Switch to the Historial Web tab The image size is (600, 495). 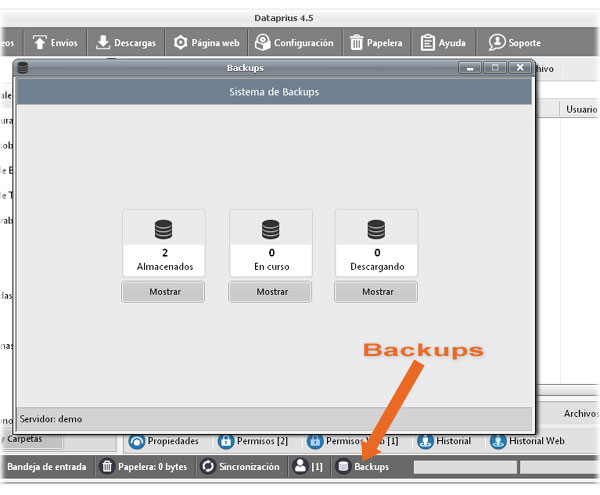(527, 441)
